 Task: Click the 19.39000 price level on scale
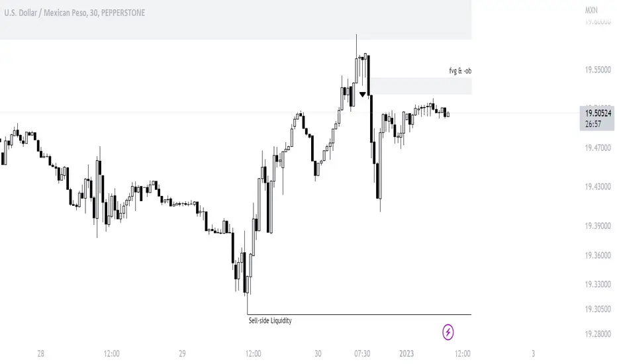click(598, 226)
